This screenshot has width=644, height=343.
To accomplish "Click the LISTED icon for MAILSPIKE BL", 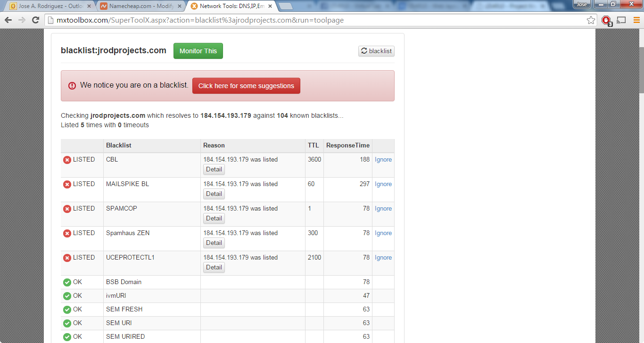I will point(67,184).
